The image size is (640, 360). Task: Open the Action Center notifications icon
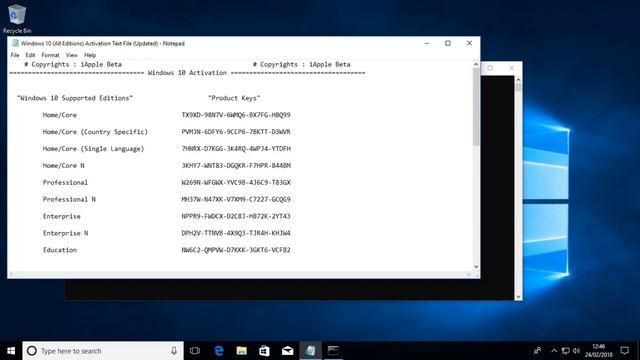[624, 351]
